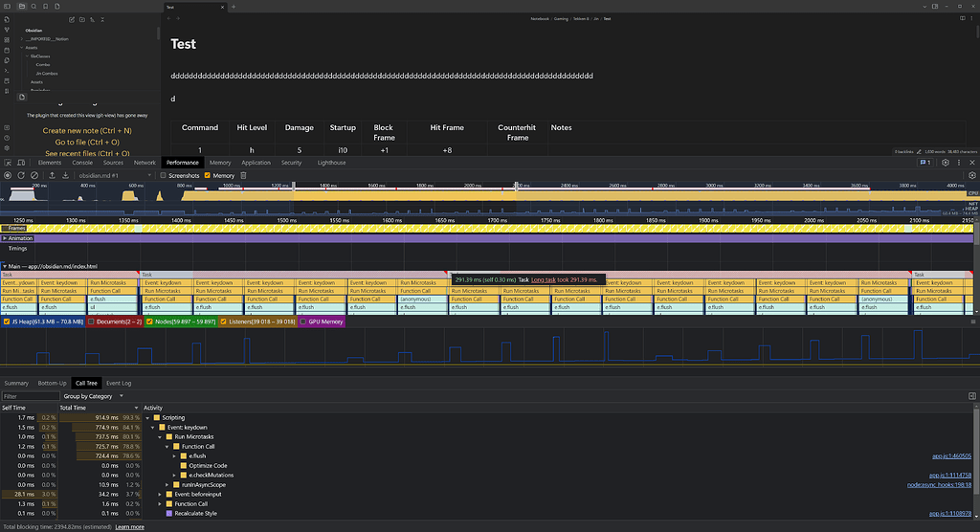This screenshot has width=980, height=532.
Task: Open DevTools settings gear icon
Action: (945, 163)
